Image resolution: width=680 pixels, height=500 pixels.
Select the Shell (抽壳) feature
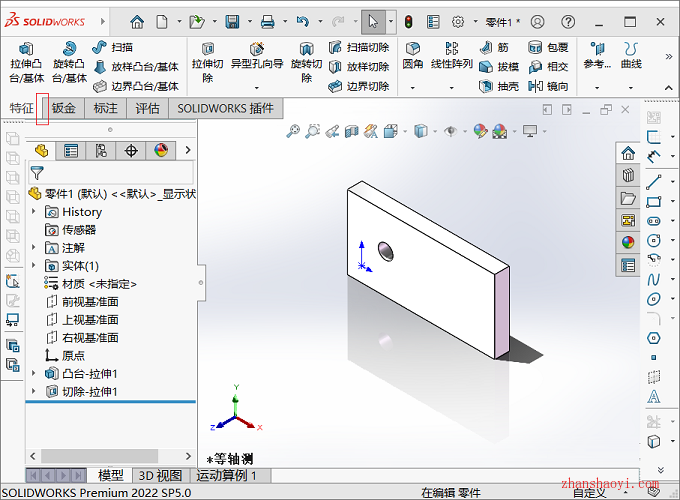click(x=499, y=86)
